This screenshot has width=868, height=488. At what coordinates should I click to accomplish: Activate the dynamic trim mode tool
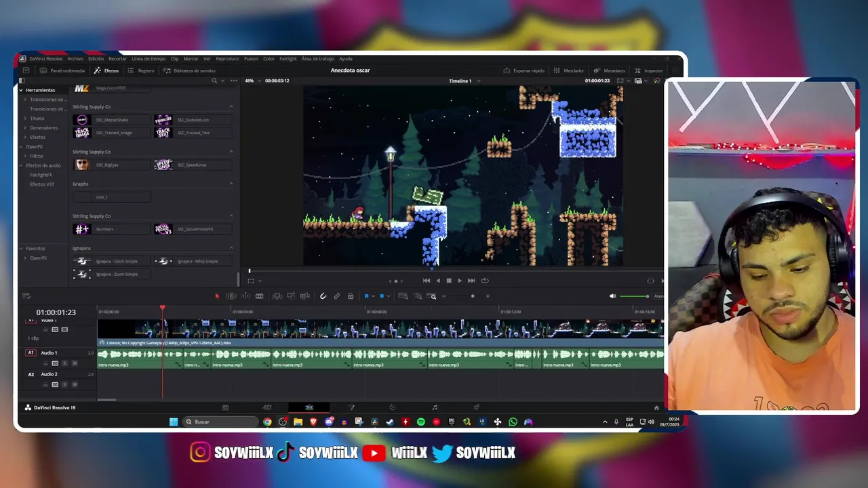point(245,296)
